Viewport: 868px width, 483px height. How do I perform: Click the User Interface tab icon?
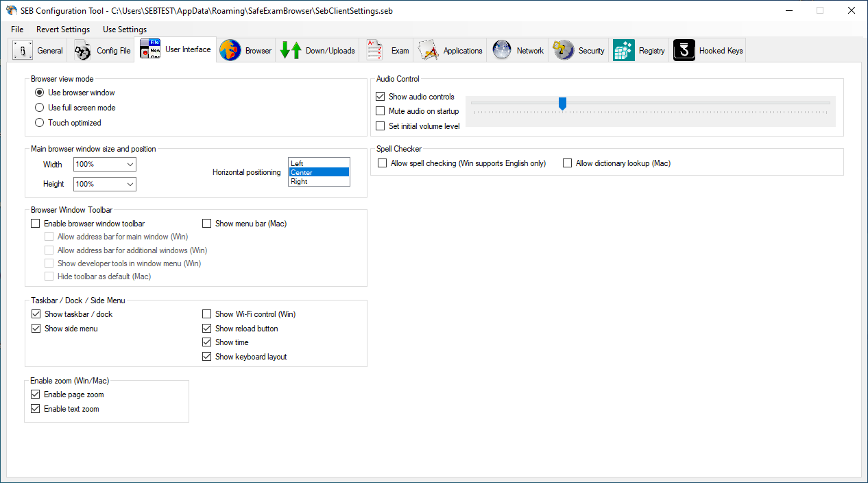pyautogui.click(x=150, y=49)
